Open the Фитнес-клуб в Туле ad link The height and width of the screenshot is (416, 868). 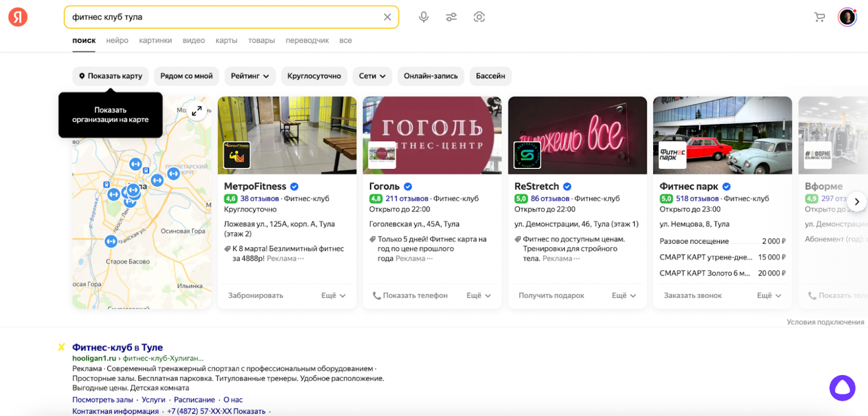pos(117,348)
